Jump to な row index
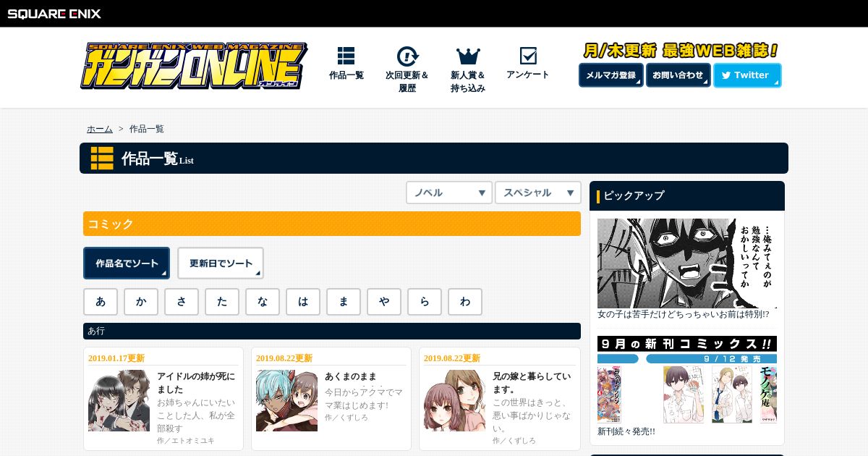This screenshot has width=868, height=456. tap(263, 302)
